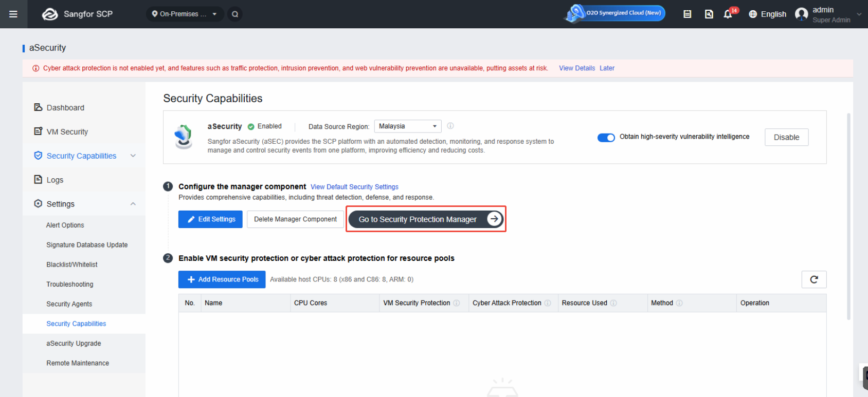Screen dimensions: 868x397
Task: Click the page vertical scrollbar
Action: click(848, 216)
